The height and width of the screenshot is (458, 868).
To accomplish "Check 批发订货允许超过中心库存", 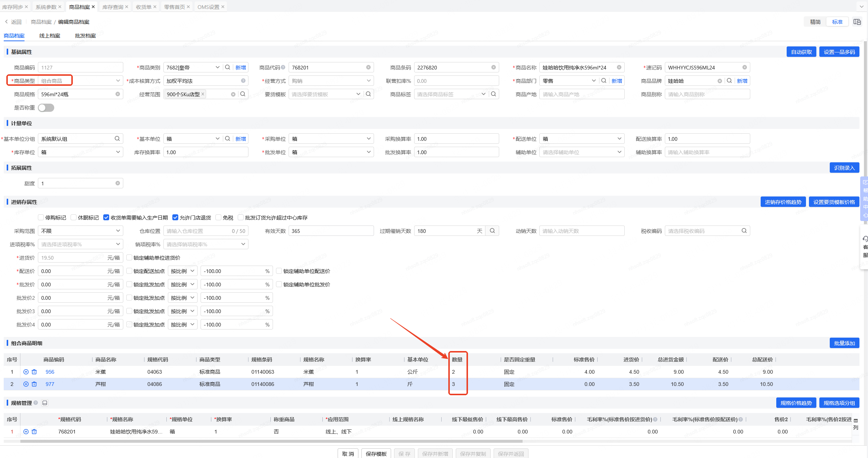I will pos(241,218).
